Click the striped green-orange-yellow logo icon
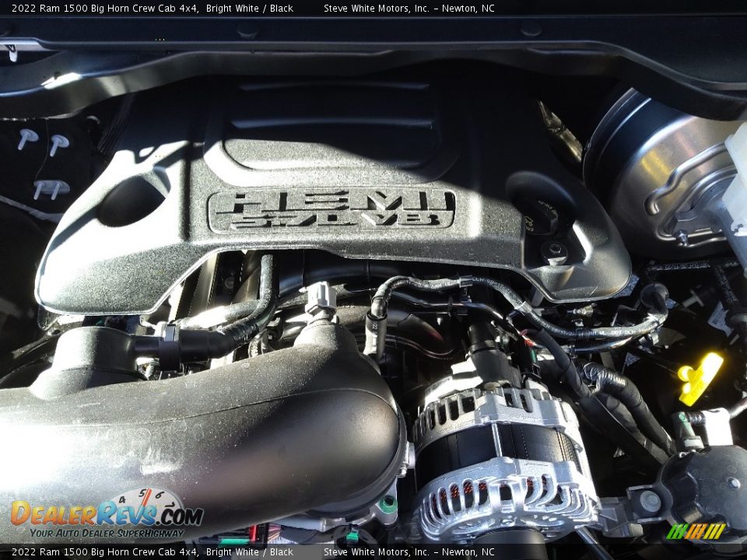This screenshot has height=560, width=747. point(696,531)
